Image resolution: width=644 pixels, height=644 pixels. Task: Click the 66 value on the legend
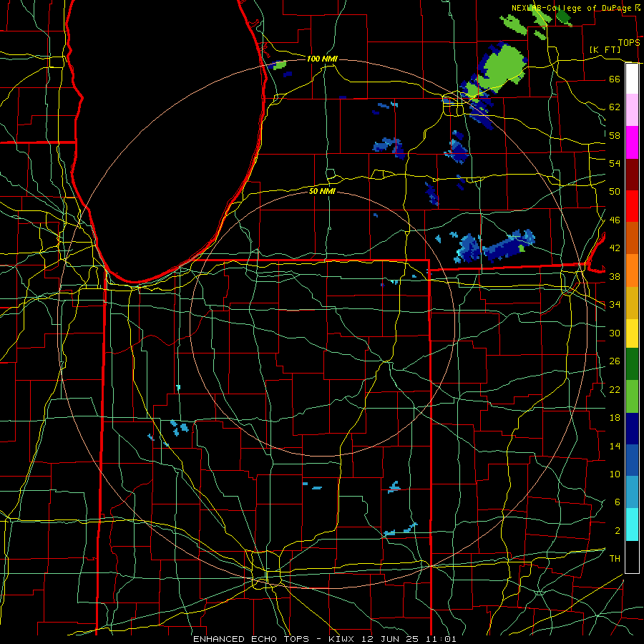[x=615, y=79]
